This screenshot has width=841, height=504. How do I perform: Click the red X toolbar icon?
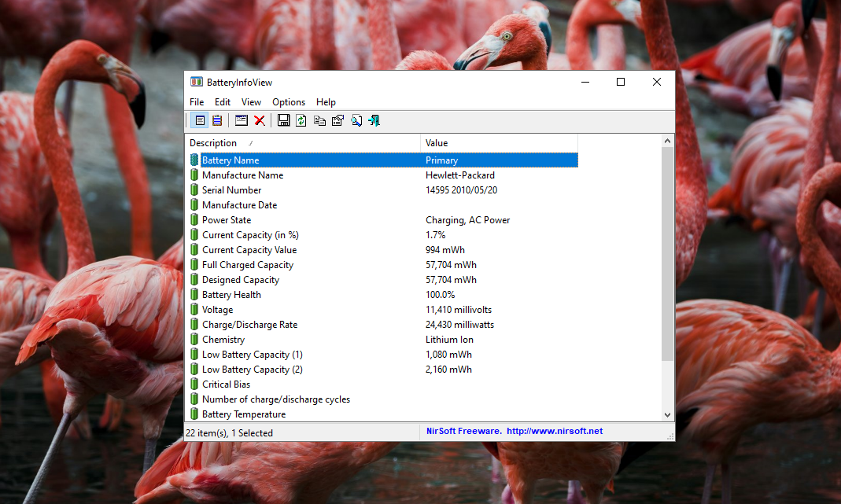(259, 120)
